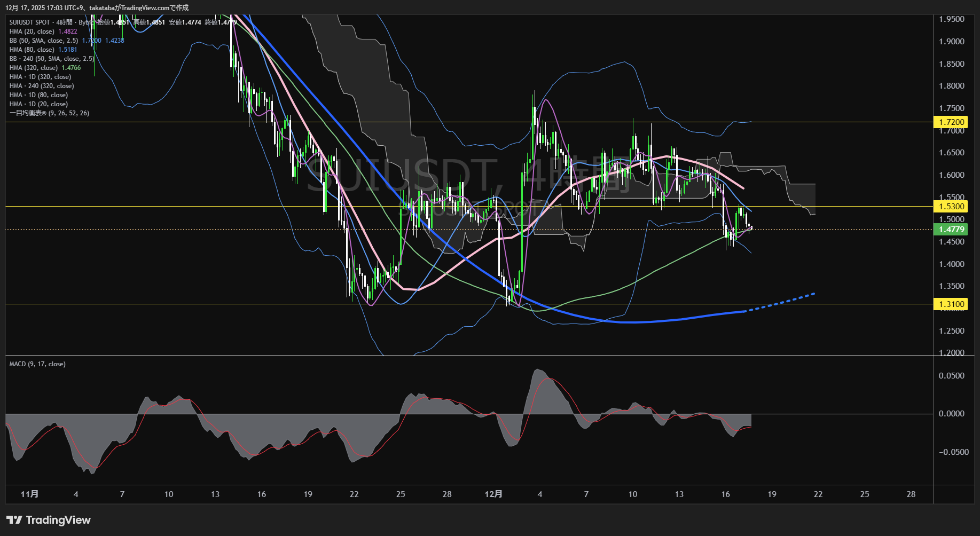Click the TradingView logo icon
980x536 pixels.
(14, 520)
